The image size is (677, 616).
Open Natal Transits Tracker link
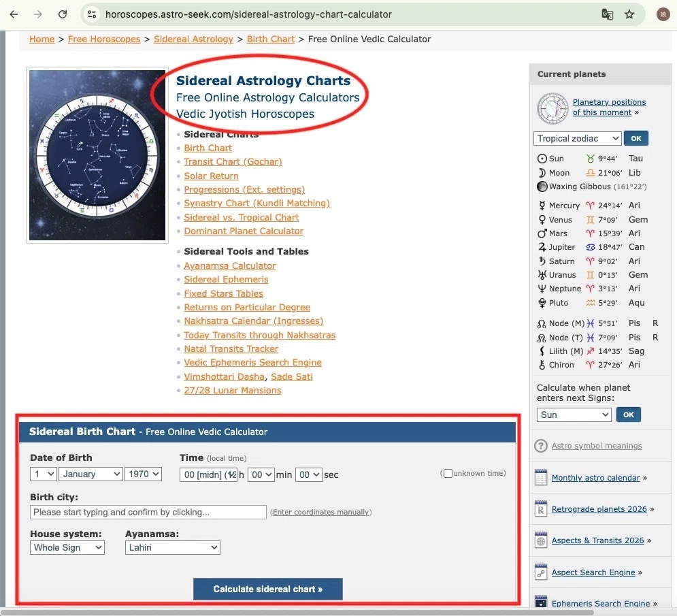[x=231, y=348]
